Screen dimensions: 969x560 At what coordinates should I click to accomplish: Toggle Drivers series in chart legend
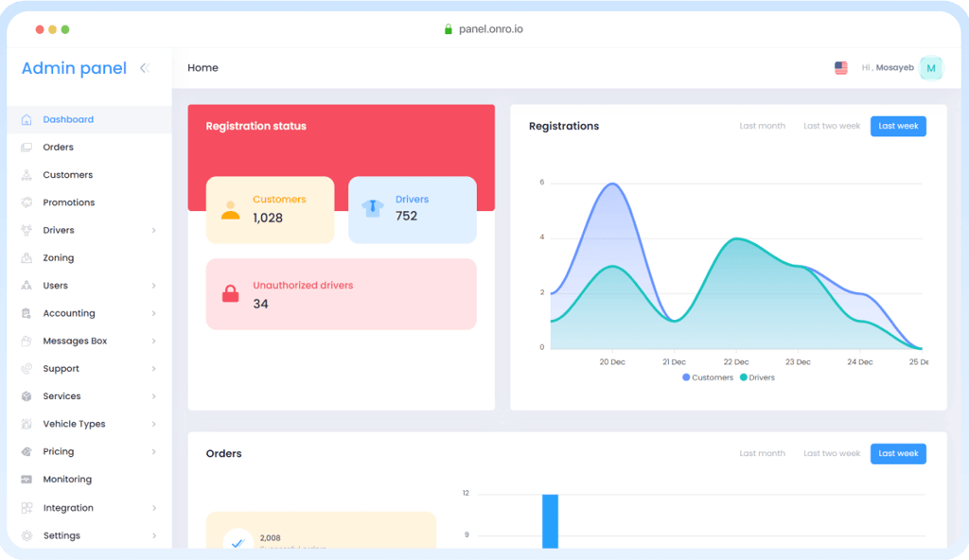(x=757, y=377)
